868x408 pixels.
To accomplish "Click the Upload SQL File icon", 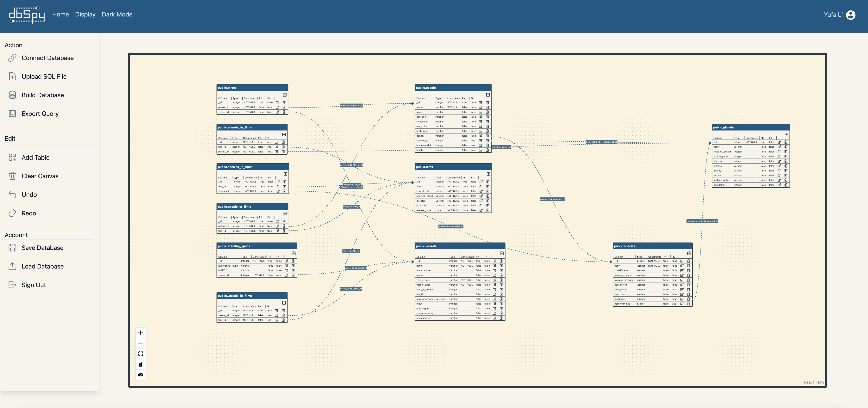I will tap(12, 77).
